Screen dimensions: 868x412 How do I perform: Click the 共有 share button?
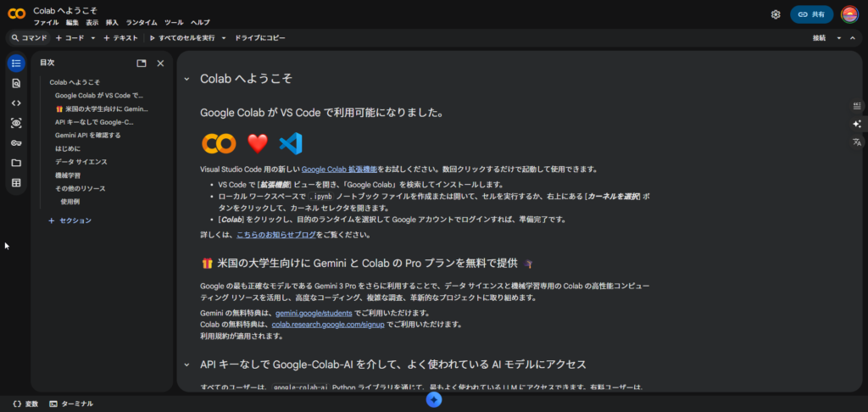(811, 14)
